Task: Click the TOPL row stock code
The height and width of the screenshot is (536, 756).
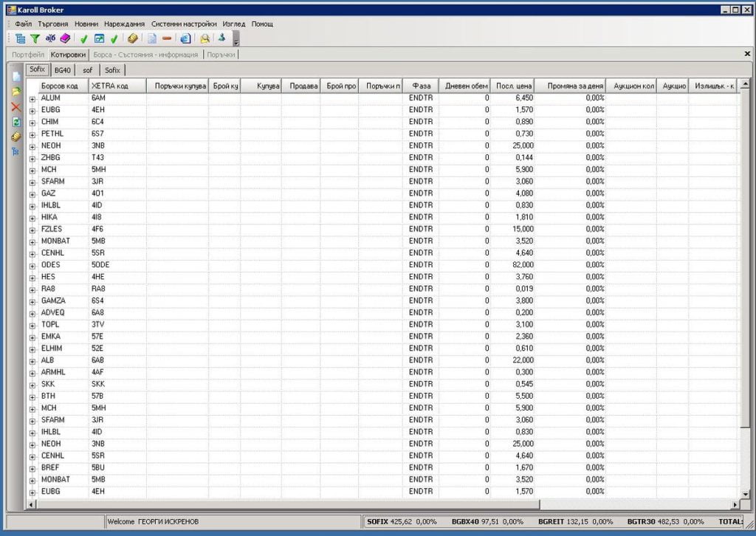Action: 50,324
